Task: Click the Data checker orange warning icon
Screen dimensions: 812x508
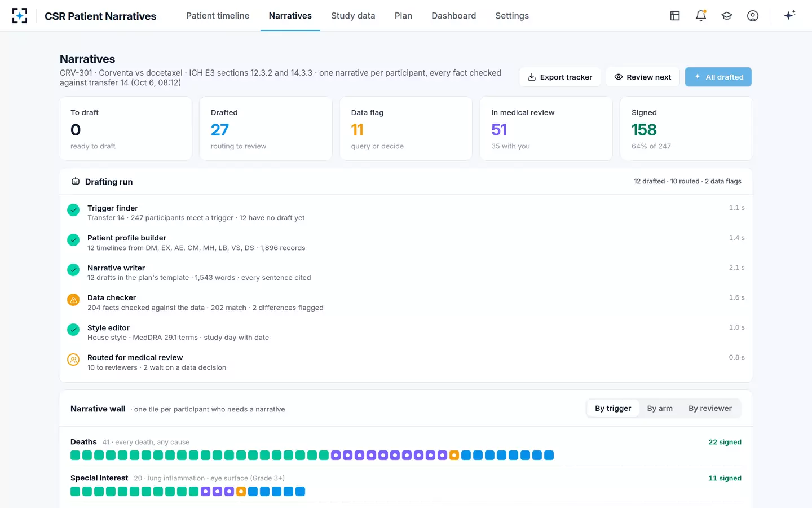Action: 73,300
